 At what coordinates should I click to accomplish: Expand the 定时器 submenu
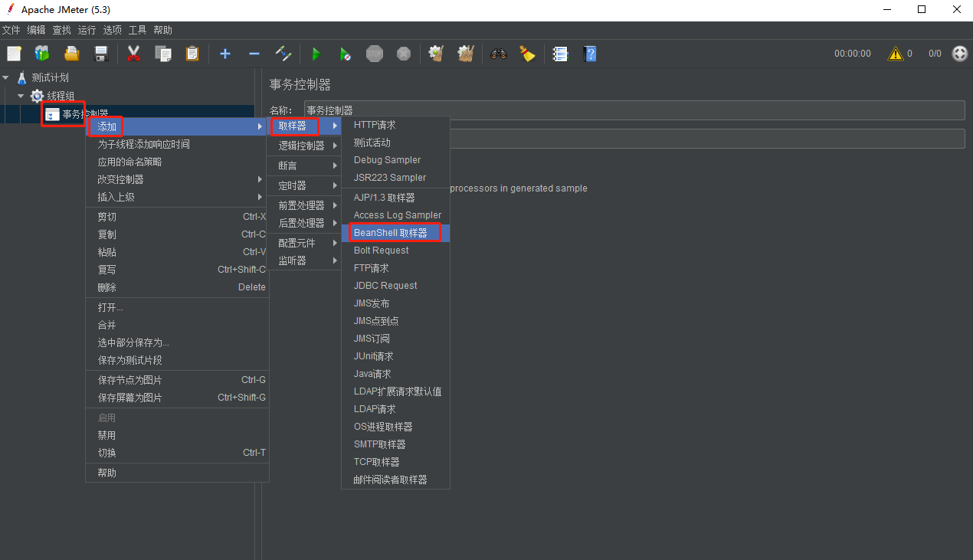(x=303, y=185)
